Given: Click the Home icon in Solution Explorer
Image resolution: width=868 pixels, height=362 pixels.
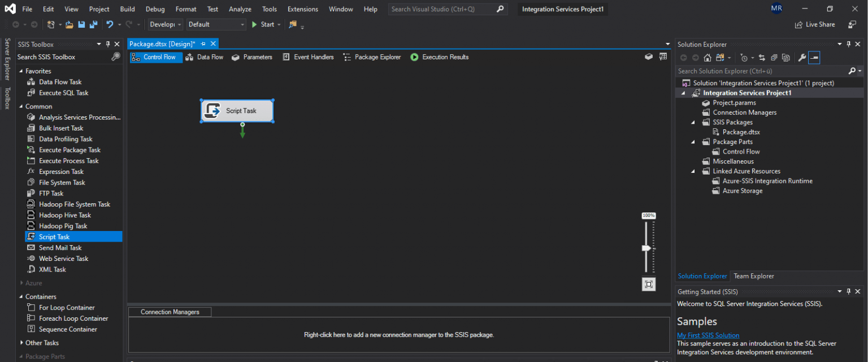Looking at the screenshot, I should coord(707,58).
